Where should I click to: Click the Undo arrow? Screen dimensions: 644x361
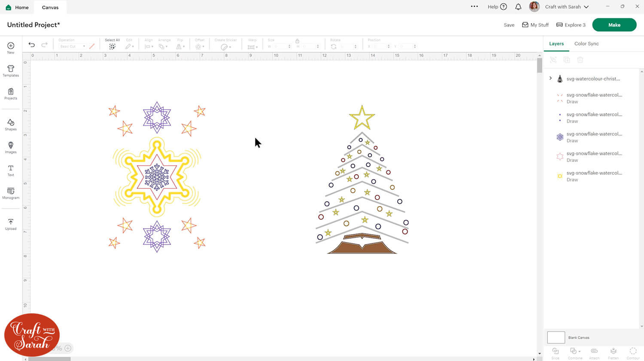pos(32,45)
